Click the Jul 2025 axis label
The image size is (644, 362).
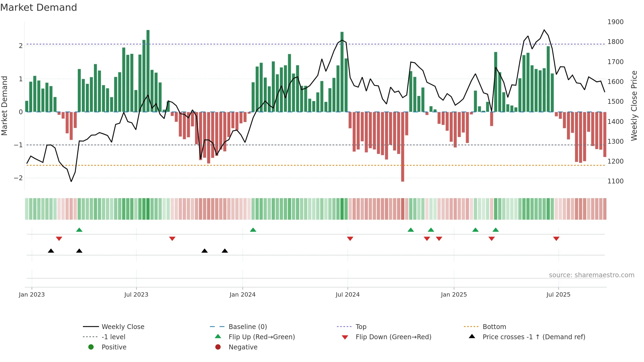click(x=558, y=295)
